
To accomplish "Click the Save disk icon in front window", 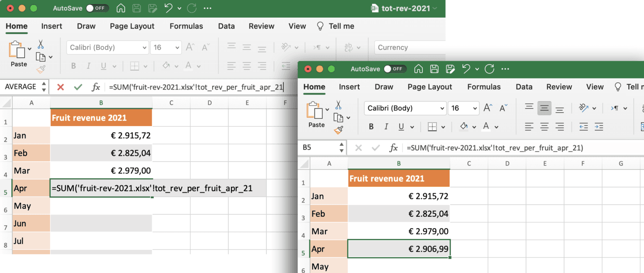I will point(434,69).
